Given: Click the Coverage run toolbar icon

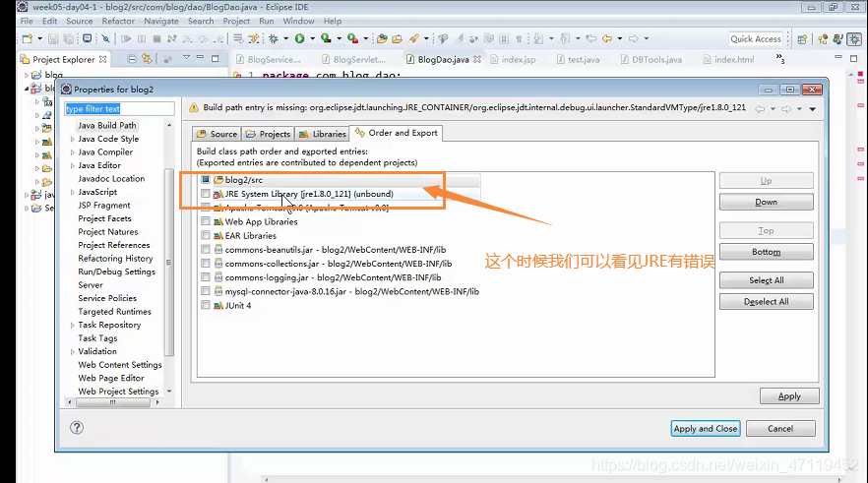Looking at the screenshot, I should coord(326,38).
